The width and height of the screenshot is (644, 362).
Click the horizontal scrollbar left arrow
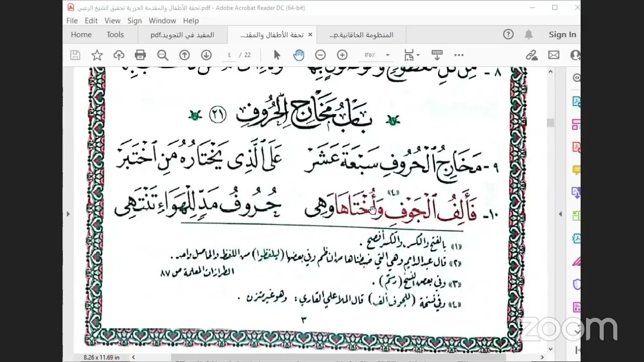click(x=133, y=357)
